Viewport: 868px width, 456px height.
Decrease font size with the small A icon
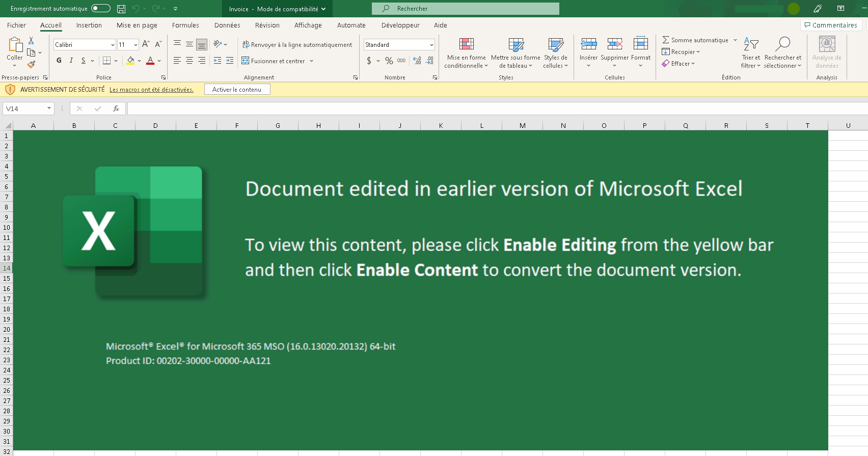tap(158, 44)
